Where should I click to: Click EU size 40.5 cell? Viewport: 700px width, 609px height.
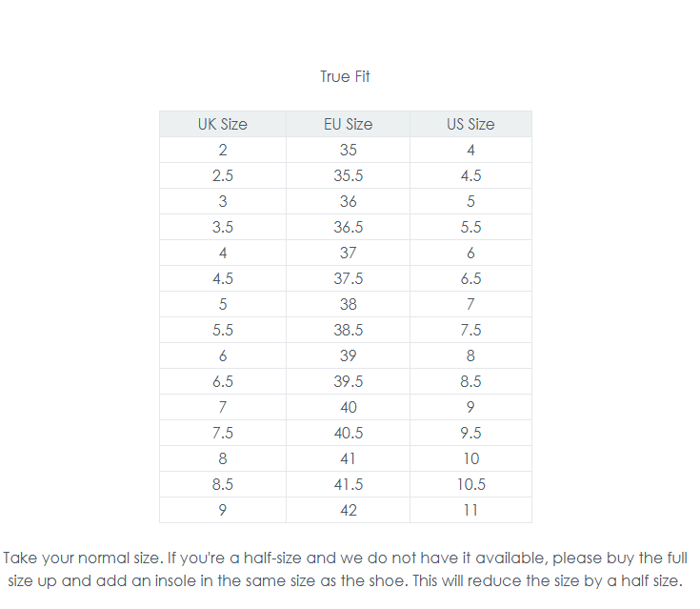348,433
